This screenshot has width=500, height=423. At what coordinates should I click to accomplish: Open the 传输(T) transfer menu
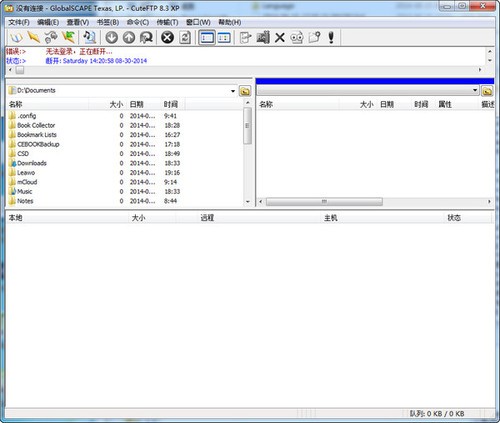point(167,22)
